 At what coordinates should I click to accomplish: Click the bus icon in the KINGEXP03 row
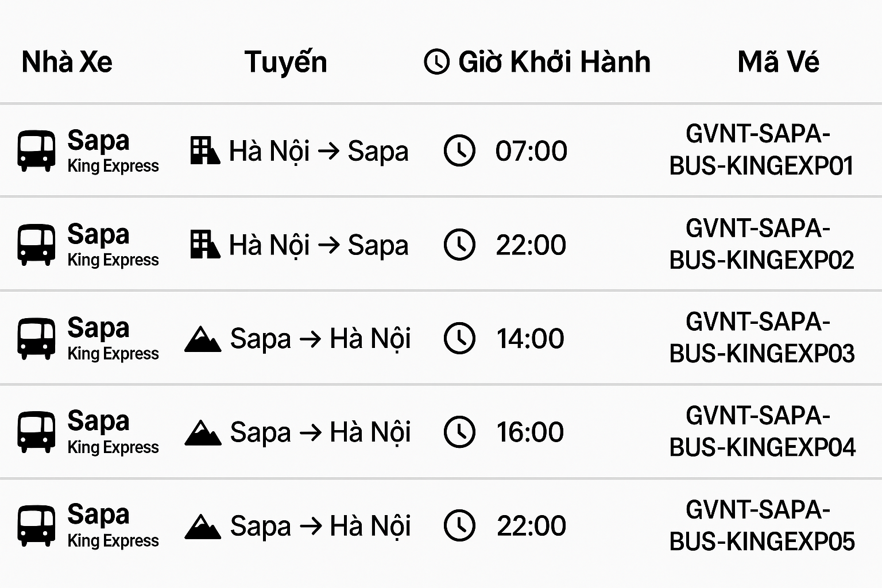coord(36,338)
